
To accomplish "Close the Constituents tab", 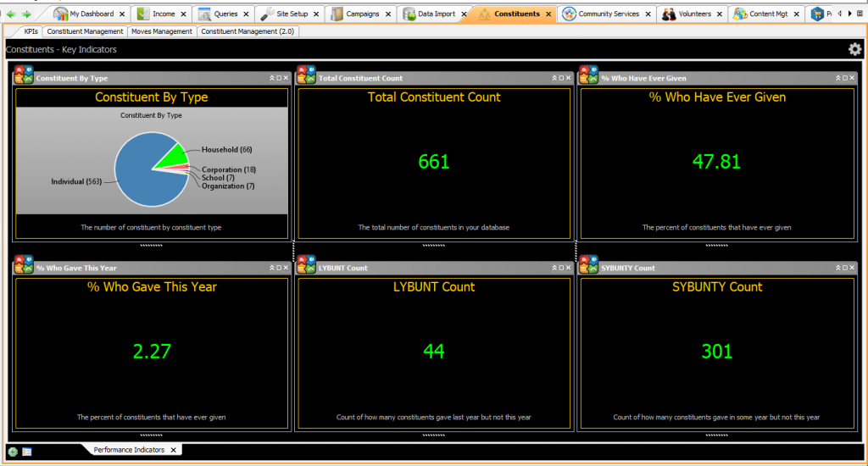I will tap(548, 14).
